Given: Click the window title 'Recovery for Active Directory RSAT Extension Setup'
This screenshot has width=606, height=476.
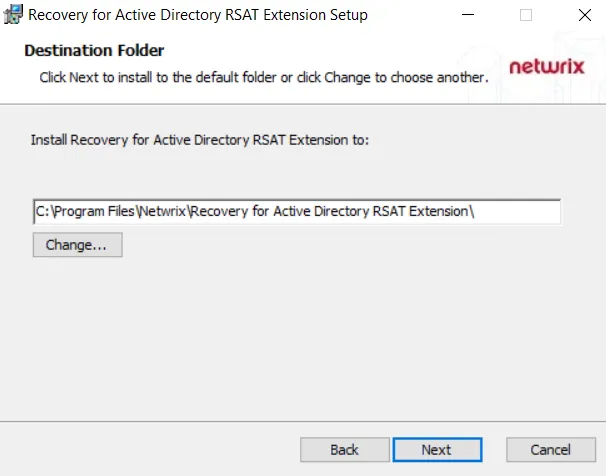Looking at the screenshot, I should [x=198, y=15].
